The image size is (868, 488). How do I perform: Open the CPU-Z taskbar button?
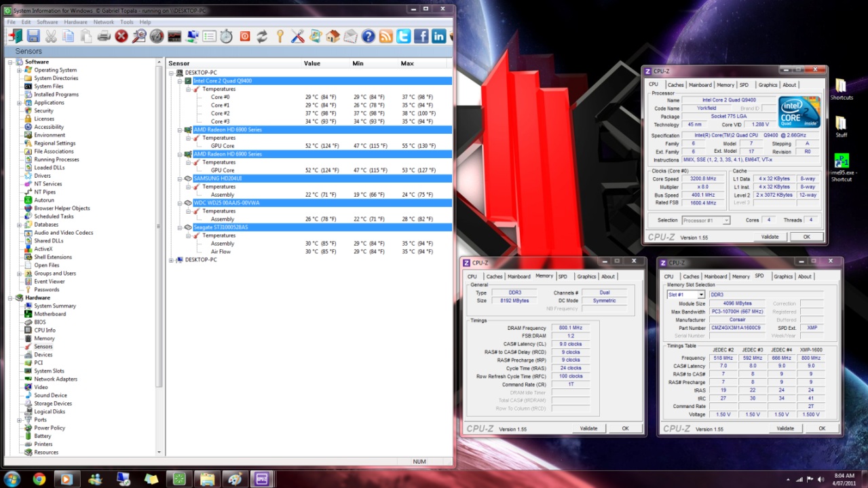(262, 478)
